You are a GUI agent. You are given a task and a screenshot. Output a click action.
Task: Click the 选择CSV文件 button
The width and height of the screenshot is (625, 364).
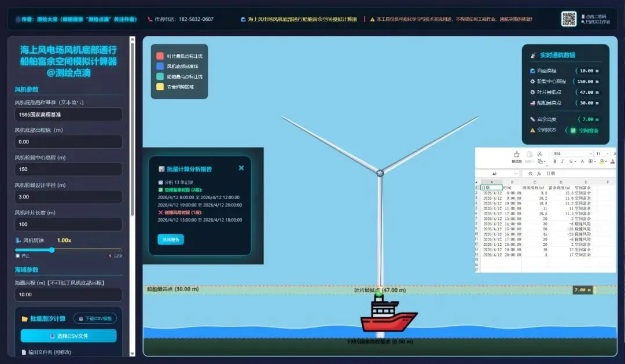(x=68, y=336)
